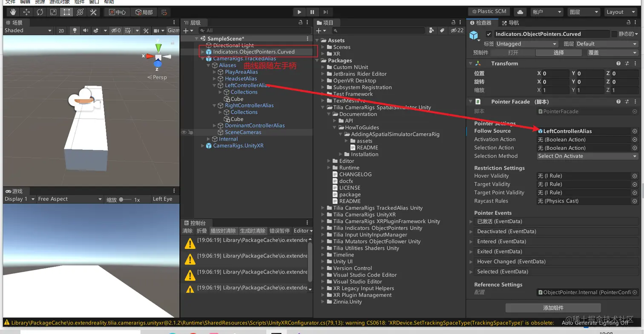Select the Scale tool

click(x=53, y=12)
